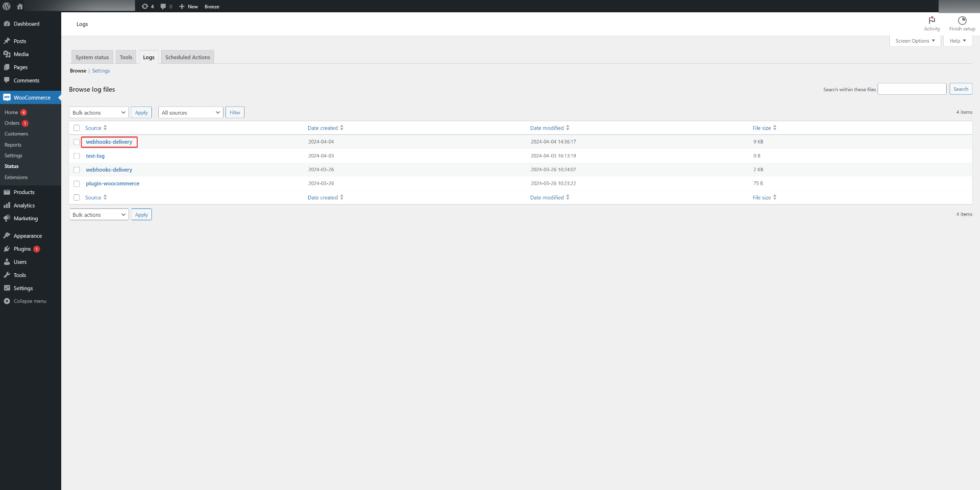
Task: Click the Plugins plug icon
Action: (7, 249)
